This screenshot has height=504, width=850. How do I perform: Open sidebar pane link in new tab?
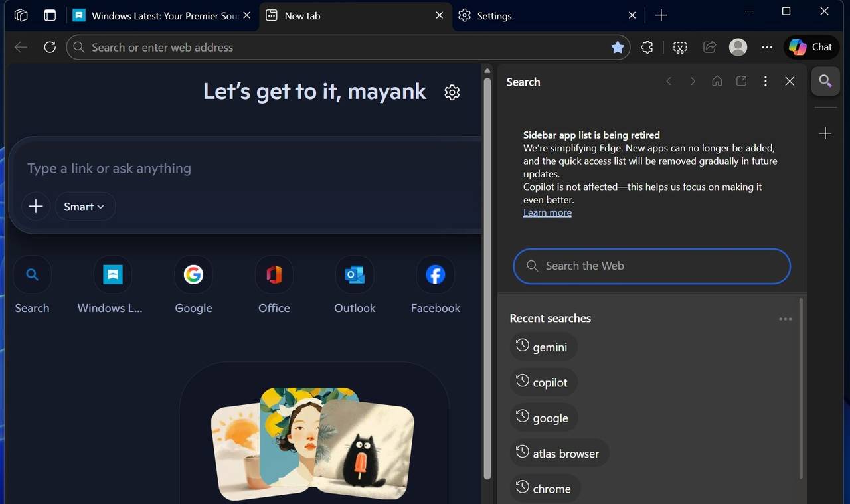tap(741, 81)
